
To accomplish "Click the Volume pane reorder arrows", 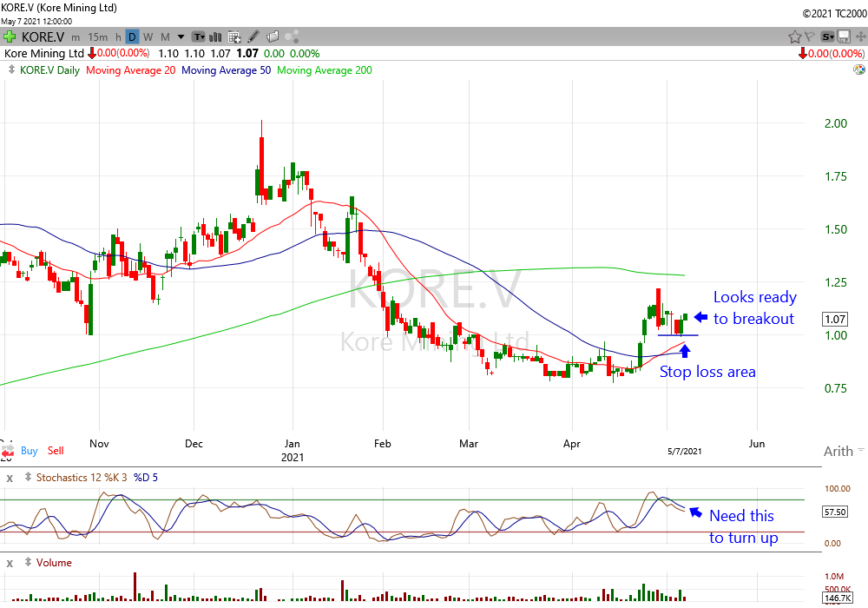I will tap(28, 562).
